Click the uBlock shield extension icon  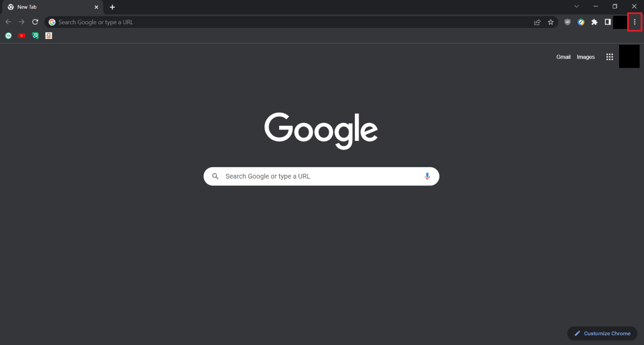tap(567, 22)
